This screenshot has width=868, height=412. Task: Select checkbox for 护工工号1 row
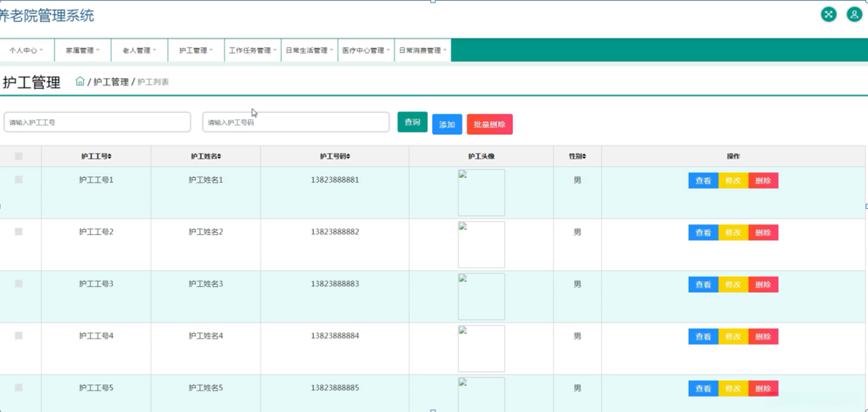(x=18, y=179)
